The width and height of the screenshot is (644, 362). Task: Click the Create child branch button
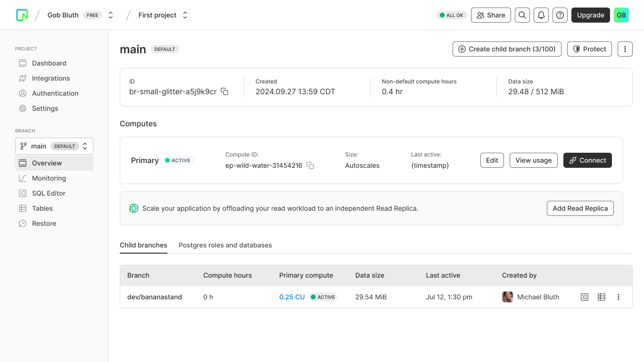click(507, 49)
